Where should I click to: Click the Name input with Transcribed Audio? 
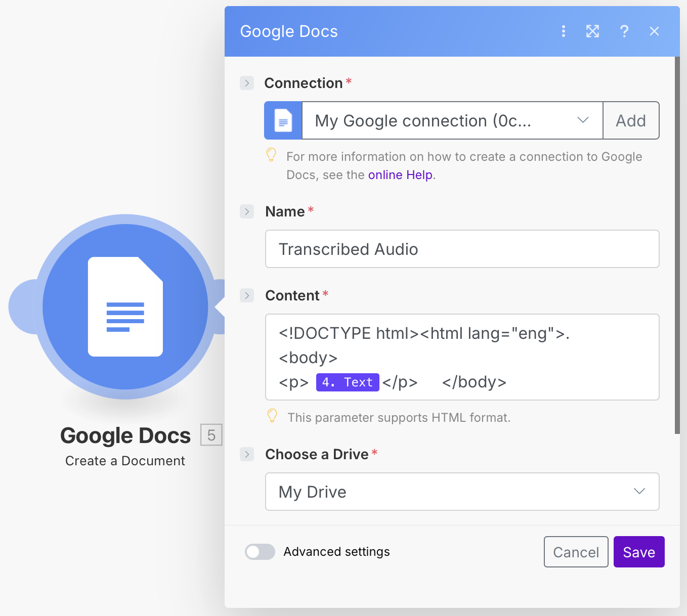pyautogui.click(x=462, y=249)
